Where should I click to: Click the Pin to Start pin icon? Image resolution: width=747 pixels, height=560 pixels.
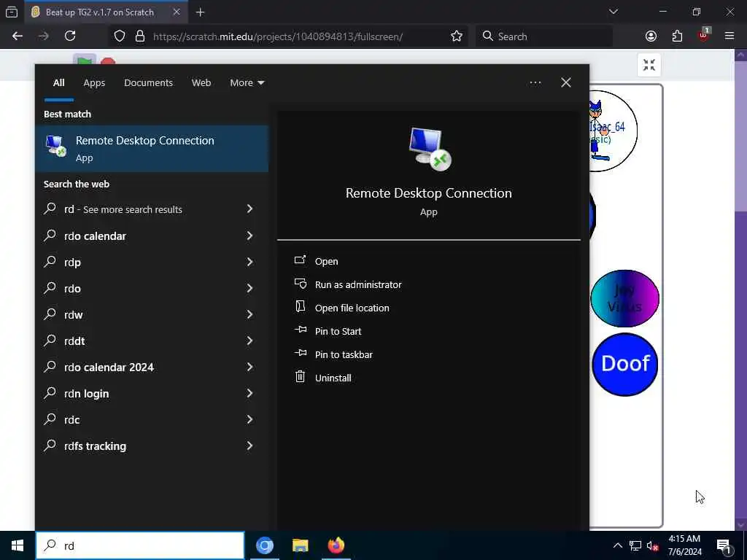pyautogui.click(x=300, y=330)
